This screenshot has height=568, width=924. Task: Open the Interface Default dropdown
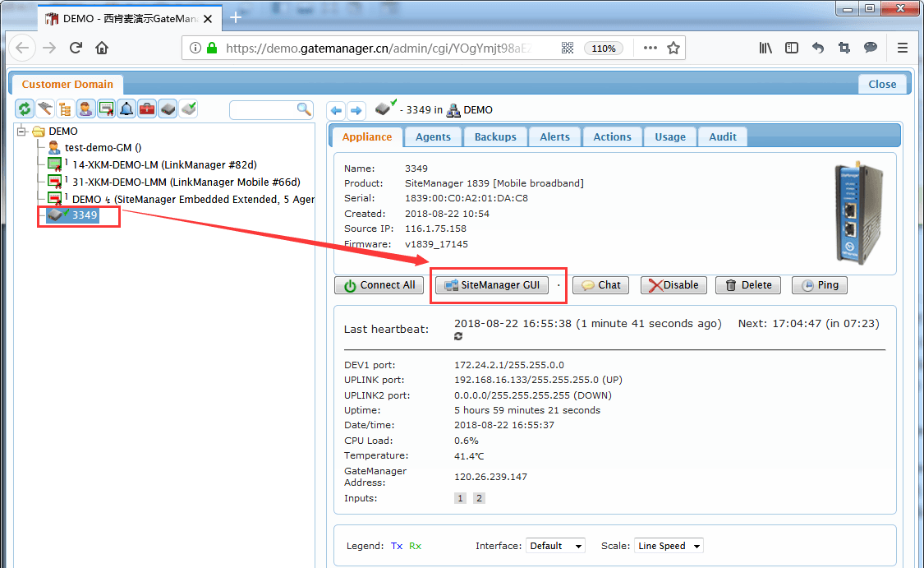click(x=556, y=546)
